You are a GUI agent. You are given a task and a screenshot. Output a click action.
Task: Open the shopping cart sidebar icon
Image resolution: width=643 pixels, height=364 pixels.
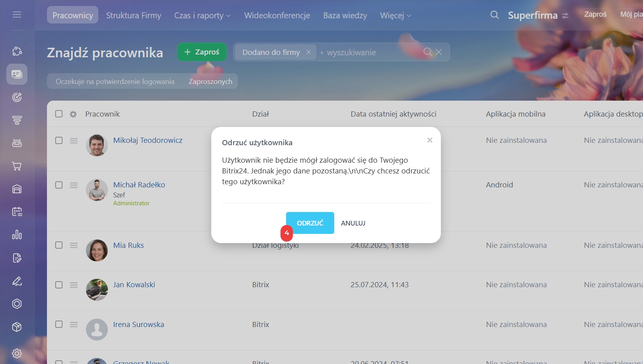tap(17, 166)
